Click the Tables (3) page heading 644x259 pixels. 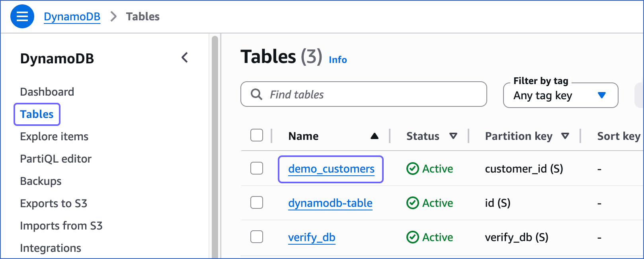tap(281, 57)
